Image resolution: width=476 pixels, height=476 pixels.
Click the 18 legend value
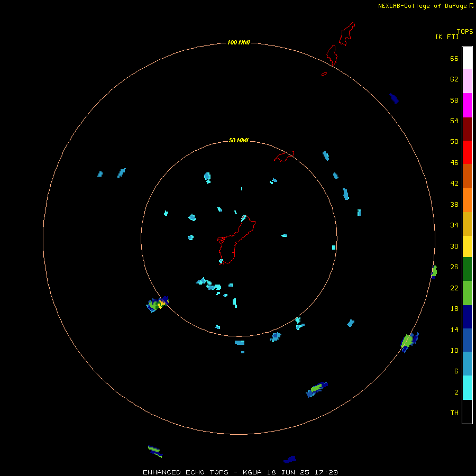click(454, 309)
